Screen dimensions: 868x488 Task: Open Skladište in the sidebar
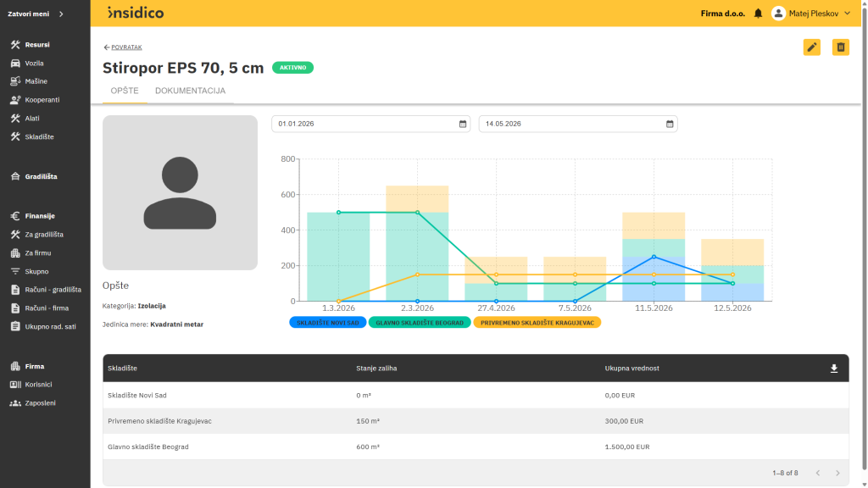click(39, 136)
